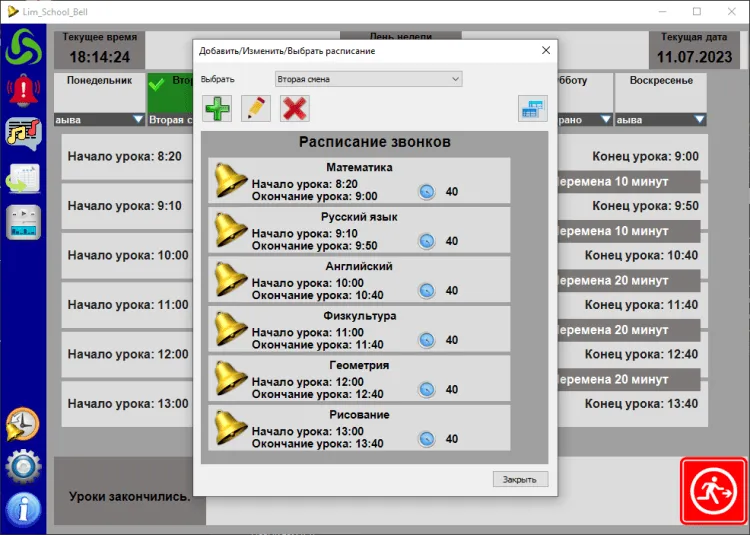The height and width of the screenshot is (535, 750).
Task: Open the blue info icon in sidebar
Action: (x=22, y=509)
